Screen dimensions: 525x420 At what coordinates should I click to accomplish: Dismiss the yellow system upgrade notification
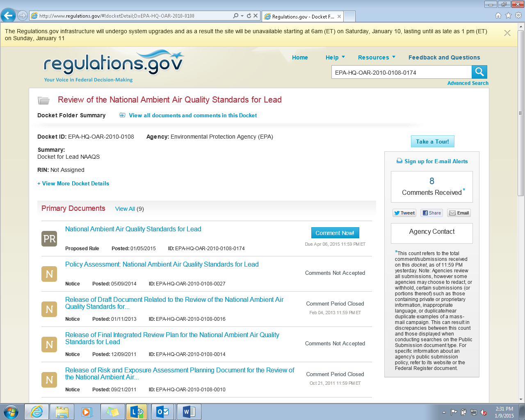coord(507,33)
